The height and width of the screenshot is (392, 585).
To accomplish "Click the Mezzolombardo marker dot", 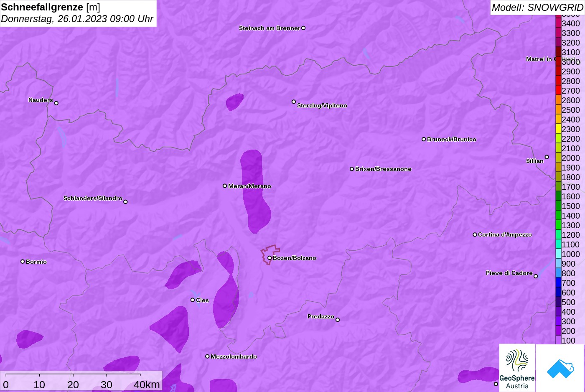I will coord(207,356).
